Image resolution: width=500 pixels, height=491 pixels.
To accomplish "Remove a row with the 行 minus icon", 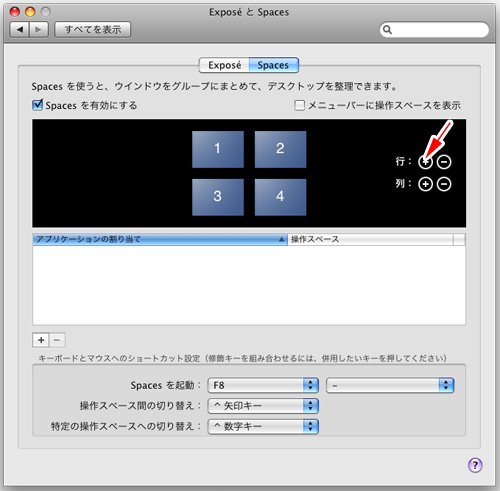I will point(444,162).
